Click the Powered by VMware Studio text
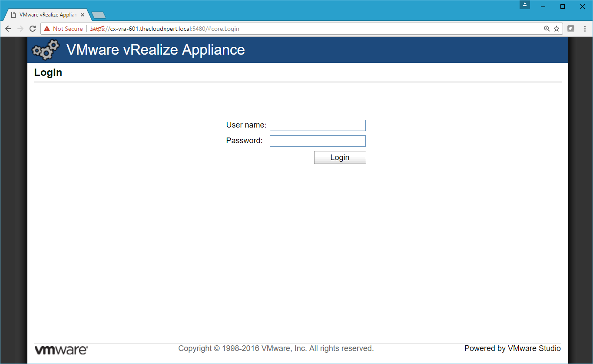The height and width of the screenshot is (364, 593). [x=512, y=348]
